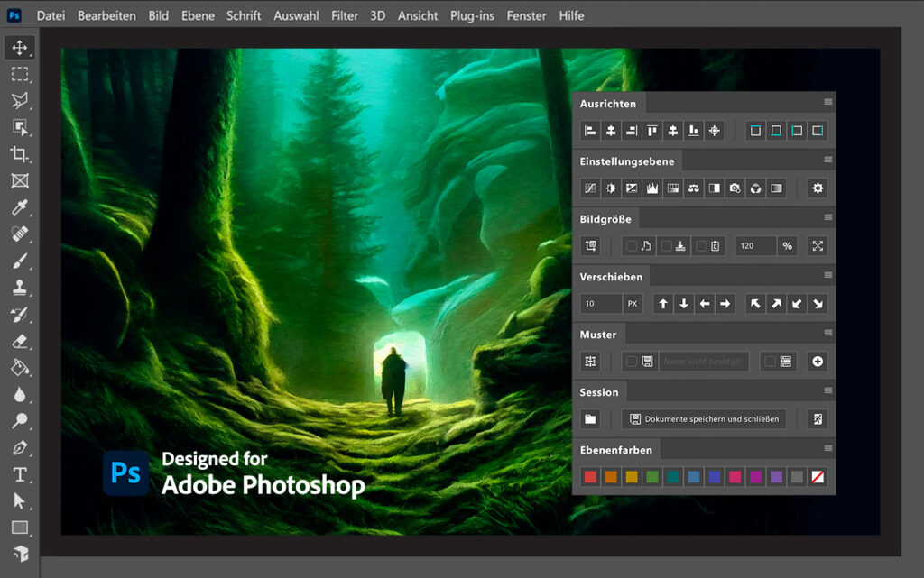Open the Ebenenfarben panel flyout menu
Viewport: 924px width, 578px height.
827,448
